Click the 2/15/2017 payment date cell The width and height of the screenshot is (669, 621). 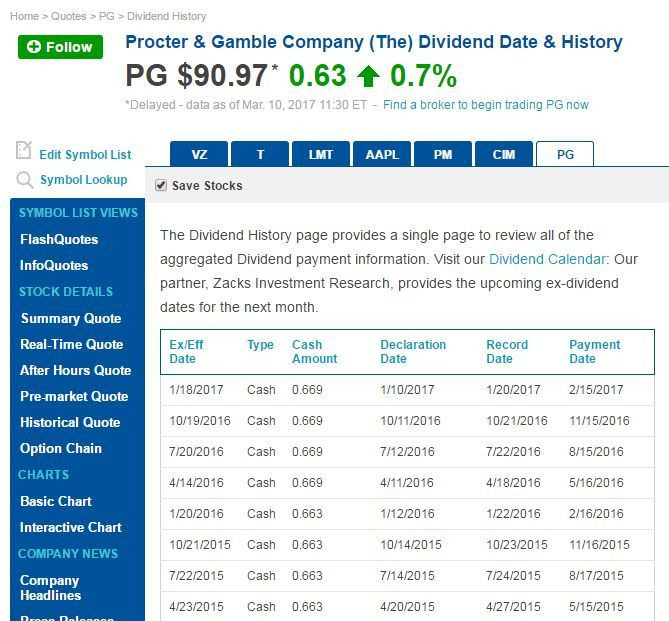click(x=596, y=390)
